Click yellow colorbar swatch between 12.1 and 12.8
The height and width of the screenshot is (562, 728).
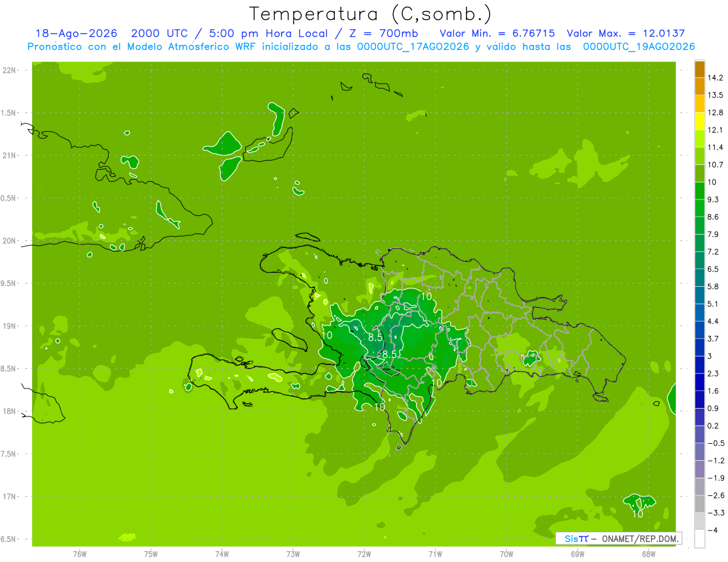point(699,121)
